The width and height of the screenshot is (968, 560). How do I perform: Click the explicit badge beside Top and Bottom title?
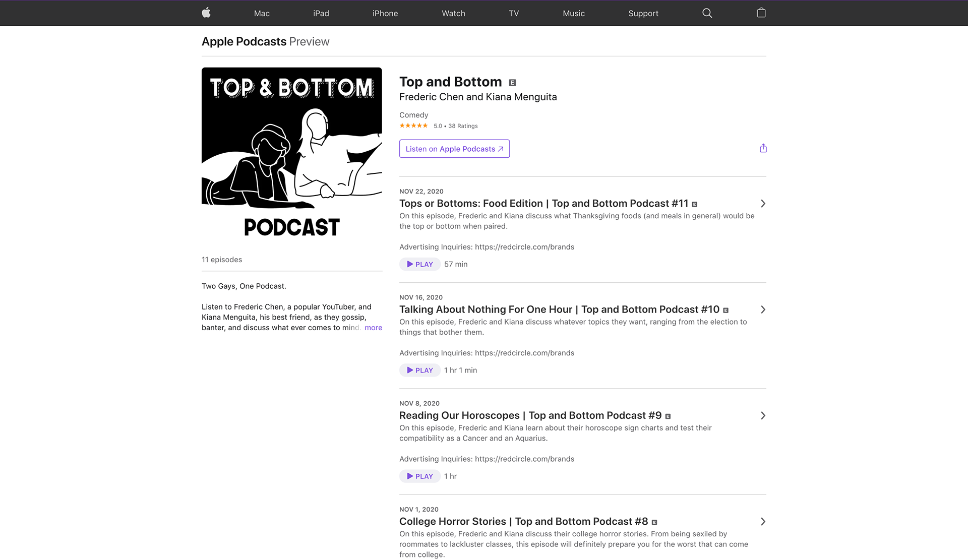point(512,83)
